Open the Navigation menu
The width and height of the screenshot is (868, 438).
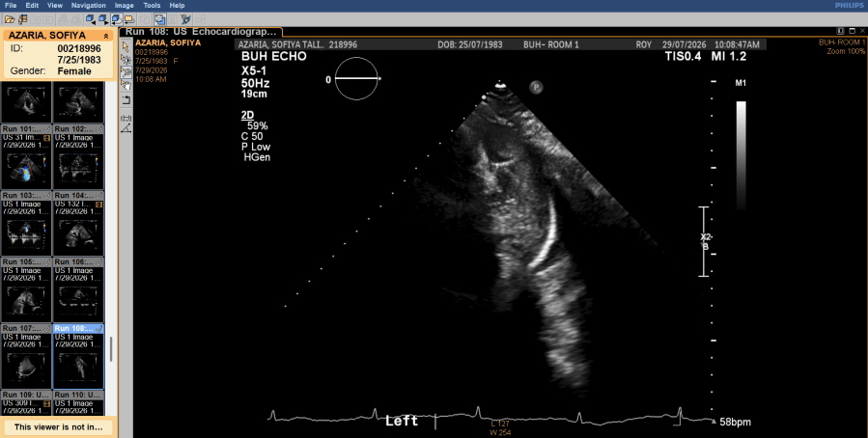click(x=89, y=5)
